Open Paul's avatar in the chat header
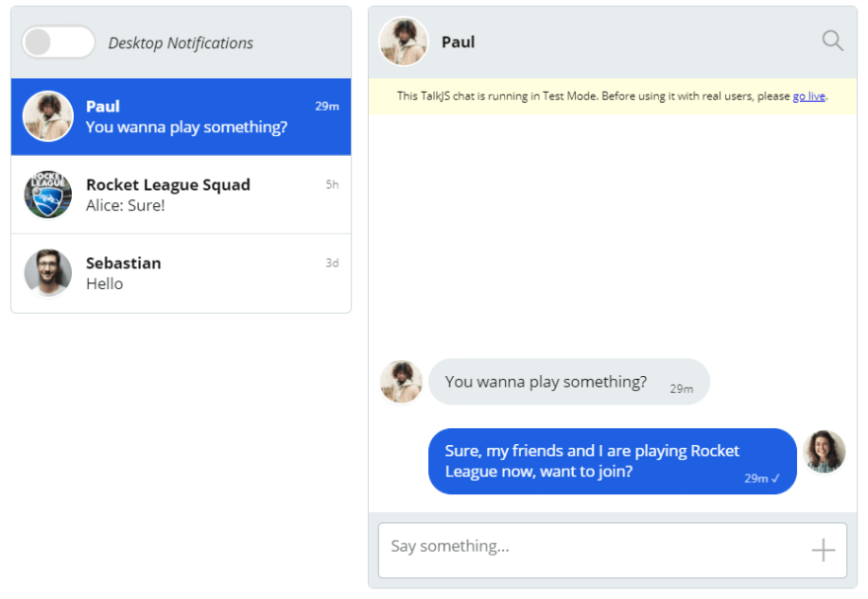Image resolution: width=868 pixels, height=599 pixels. tap(403, 41)
